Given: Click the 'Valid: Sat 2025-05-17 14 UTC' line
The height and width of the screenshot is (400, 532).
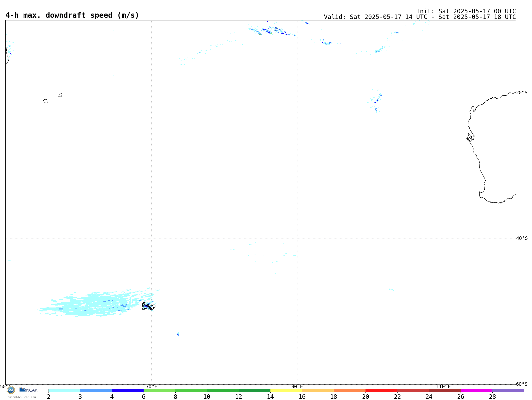Looking at the screenshot, I should point(420,17).
